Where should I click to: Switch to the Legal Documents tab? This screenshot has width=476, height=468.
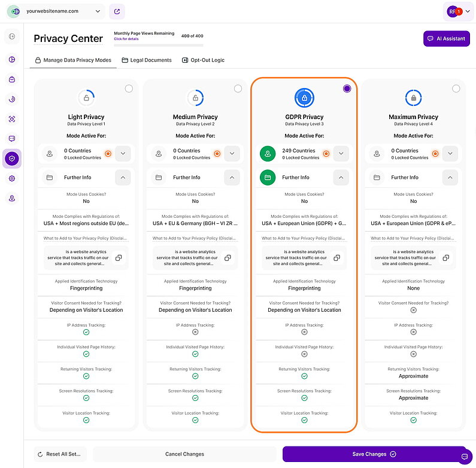coord(147,60)
